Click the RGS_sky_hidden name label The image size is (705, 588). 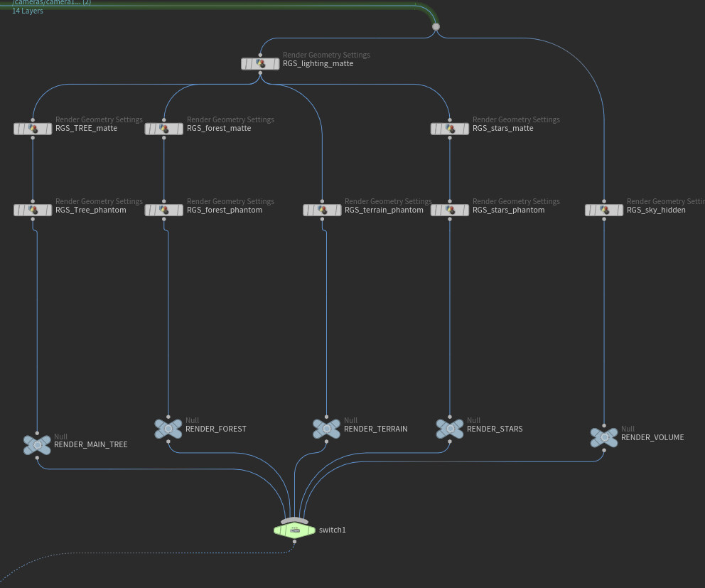coord(656,210)
